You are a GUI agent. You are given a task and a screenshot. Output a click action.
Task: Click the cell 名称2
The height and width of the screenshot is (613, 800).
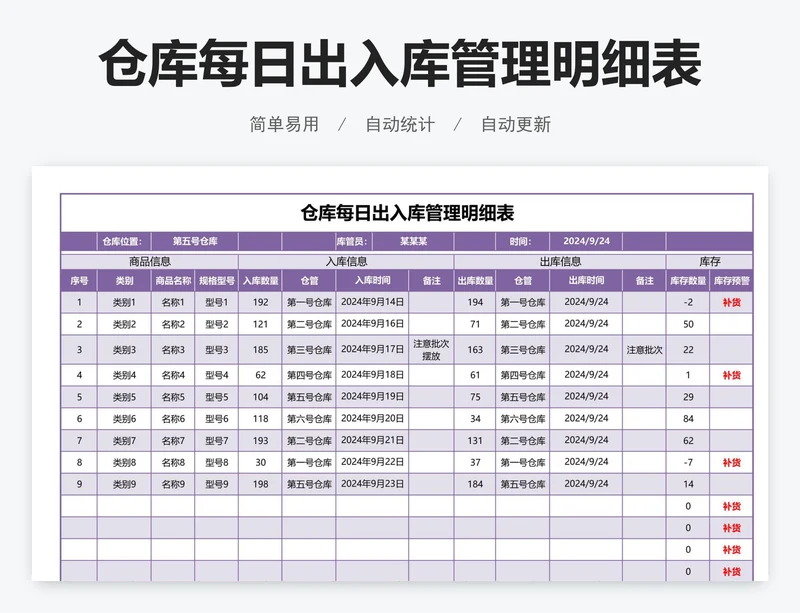(x=173, y=324)
